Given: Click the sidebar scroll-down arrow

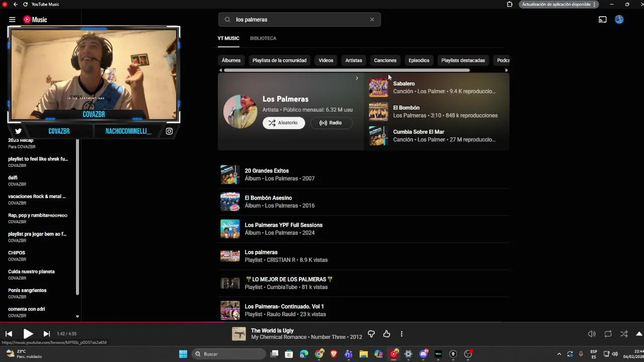Looking at the screenshot, I should pos(77,316).
